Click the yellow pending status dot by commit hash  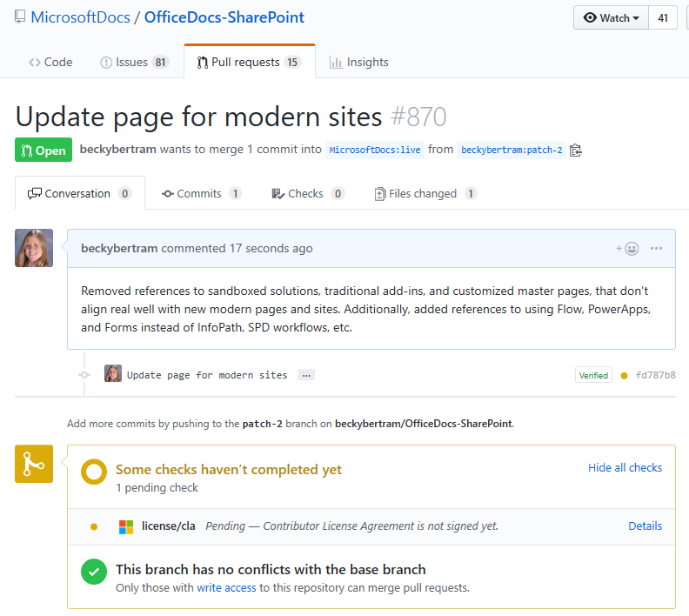click(624, 376)
